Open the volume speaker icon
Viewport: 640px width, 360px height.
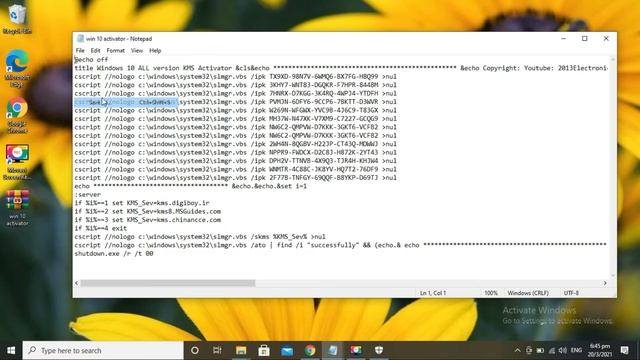(562, 350)
